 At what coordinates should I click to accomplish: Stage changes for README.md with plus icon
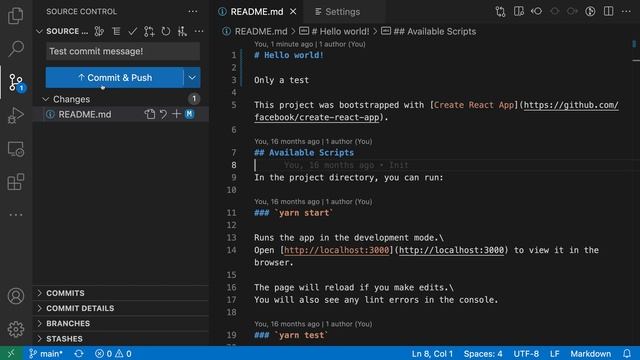(176, 114)
